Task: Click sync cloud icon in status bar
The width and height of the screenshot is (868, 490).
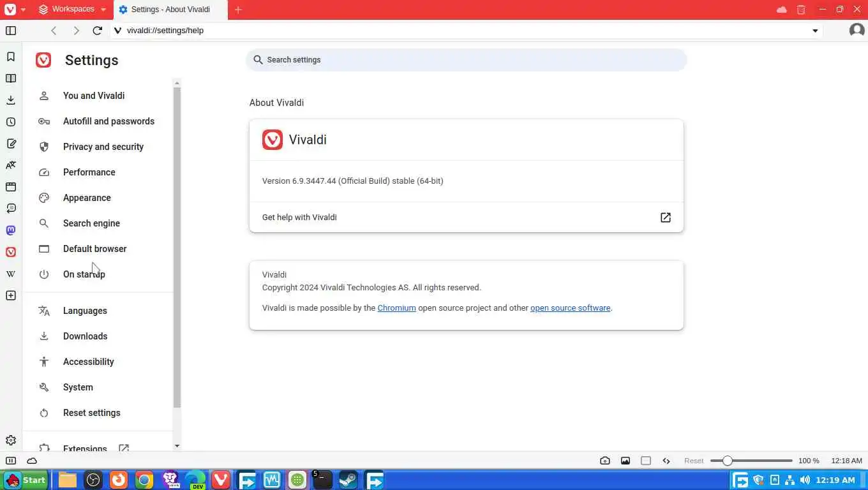Action: click(32, 461)
